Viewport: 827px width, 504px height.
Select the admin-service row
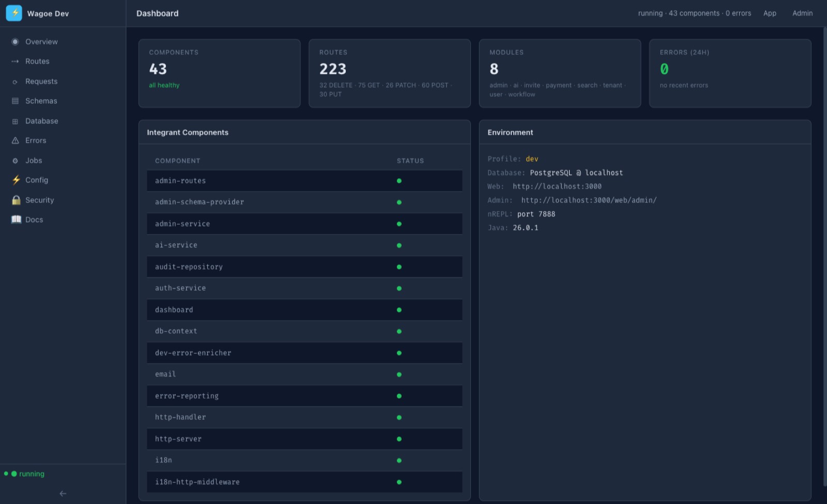tap(304, 224)
